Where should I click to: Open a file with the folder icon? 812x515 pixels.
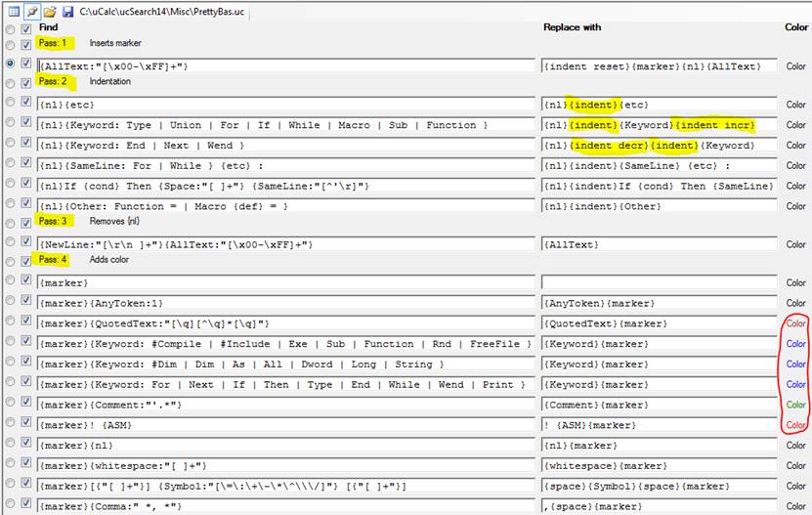coord(49,11)
